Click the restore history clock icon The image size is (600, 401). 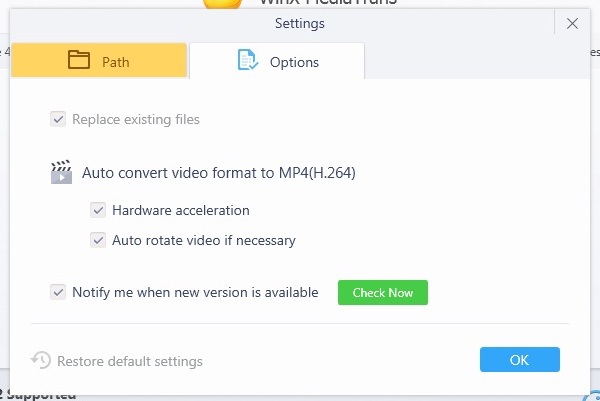41,360
